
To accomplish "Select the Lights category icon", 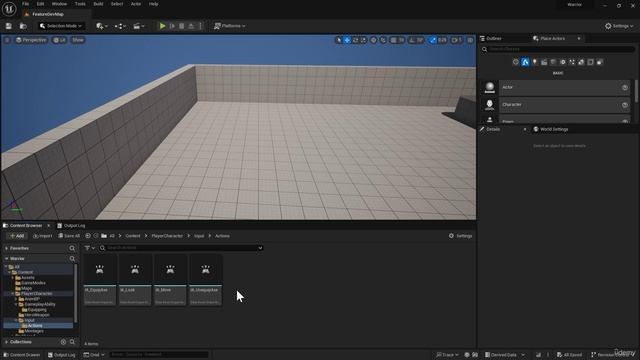I will pyautogui.click(x=535, y=62).
